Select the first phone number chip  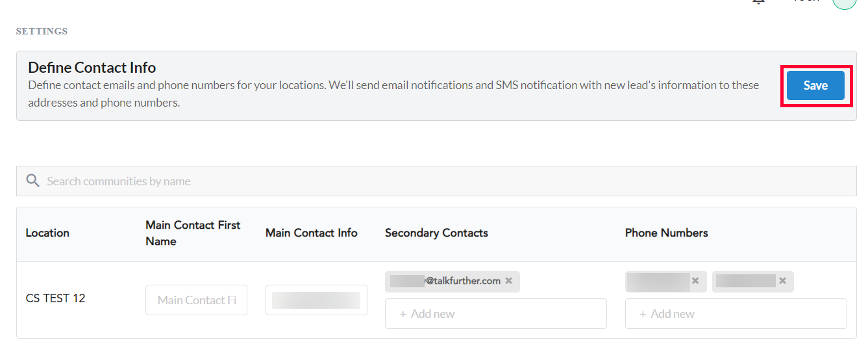pos(666,281)
